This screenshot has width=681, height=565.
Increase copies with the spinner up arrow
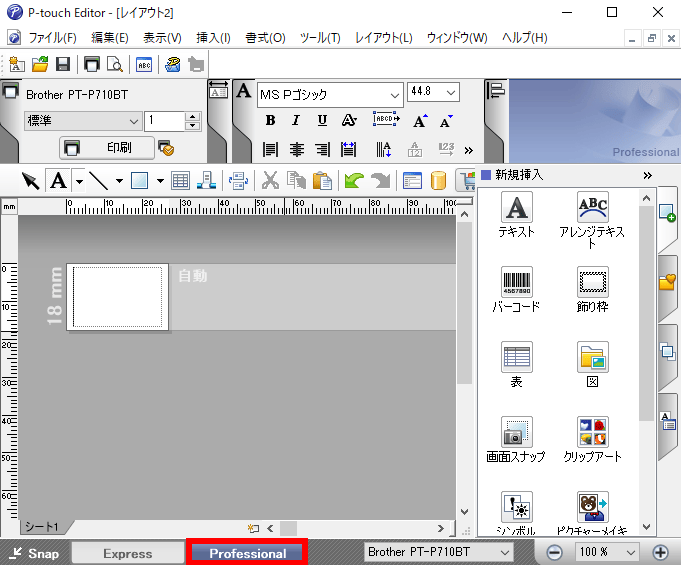192,116
